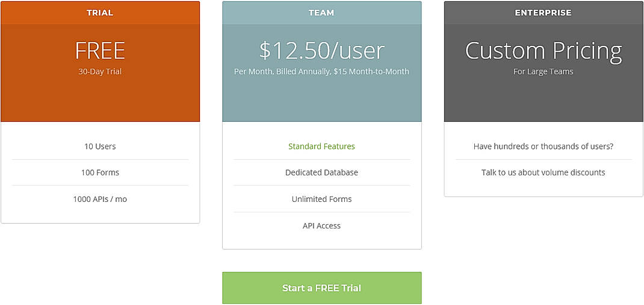Viewport: 644px width, 305px height.
Task: Click the For Large Teams subtitle
Action: pyautogui.click(x=543, y=72)
